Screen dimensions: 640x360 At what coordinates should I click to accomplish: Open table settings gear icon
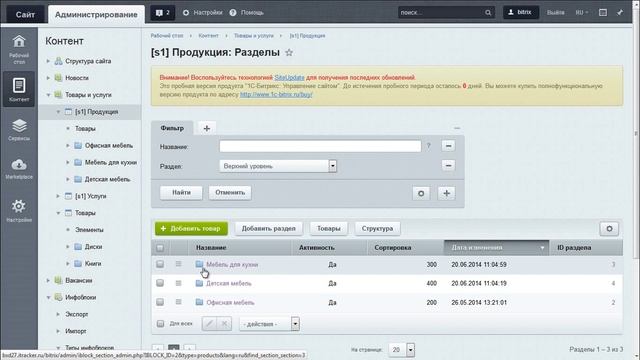point(609,229)
